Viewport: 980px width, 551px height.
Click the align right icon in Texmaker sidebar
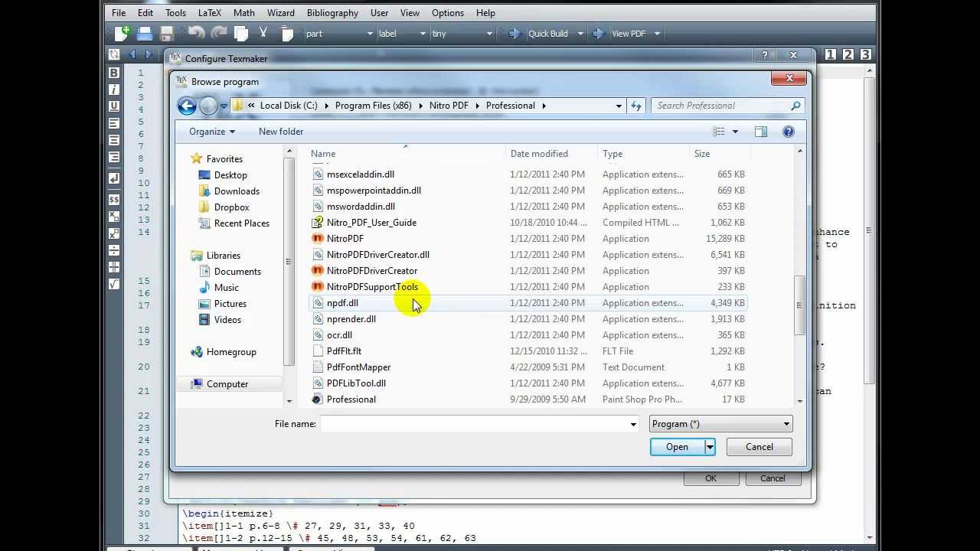pyautogui.click(x=114, y=157)
